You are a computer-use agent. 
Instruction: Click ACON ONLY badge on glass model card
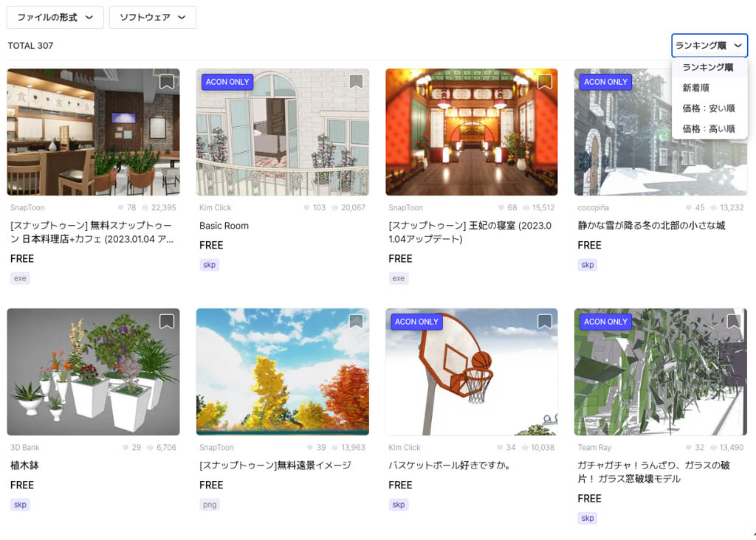coord(605,322)
